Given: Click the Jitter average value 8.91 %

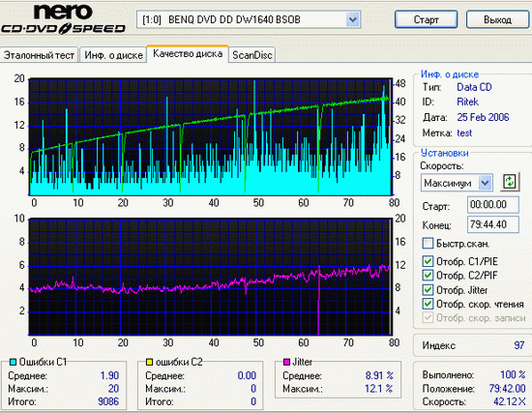Looking at the screenshot, I should (379, 375).
